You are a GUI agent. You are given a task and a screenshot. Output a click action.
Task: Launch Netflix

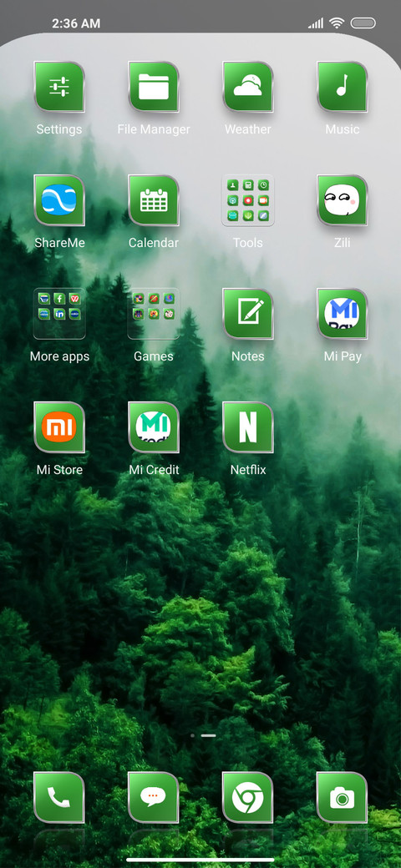point(247,427)
